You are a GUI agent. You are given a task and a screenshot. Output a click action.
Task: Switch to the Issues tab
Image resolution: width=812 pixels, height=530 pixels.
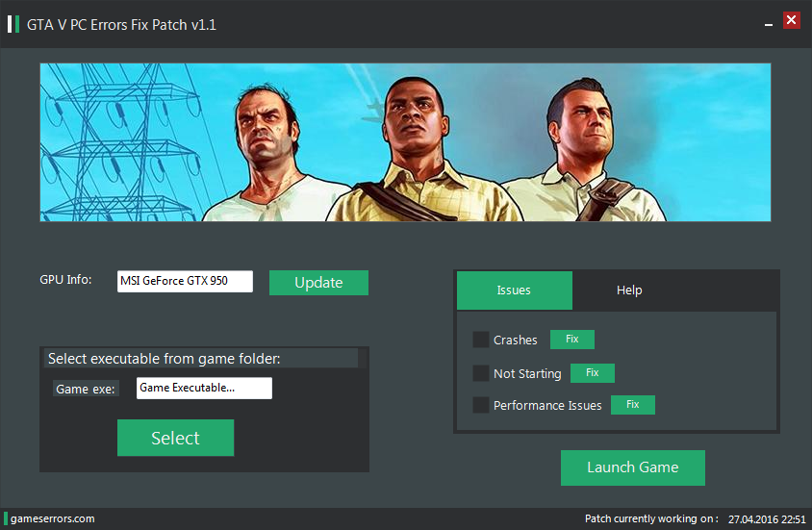514,290
